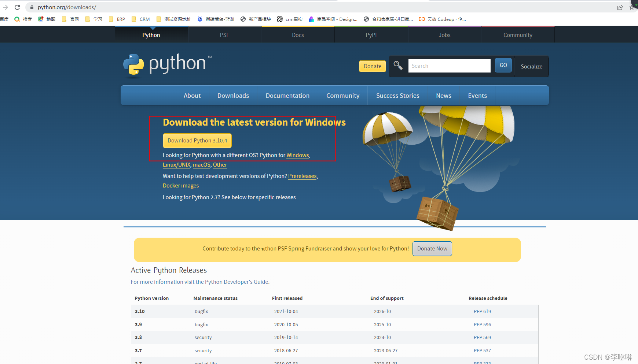
Task: Follow the Docker images link
Action: click(x=181, y=186)
